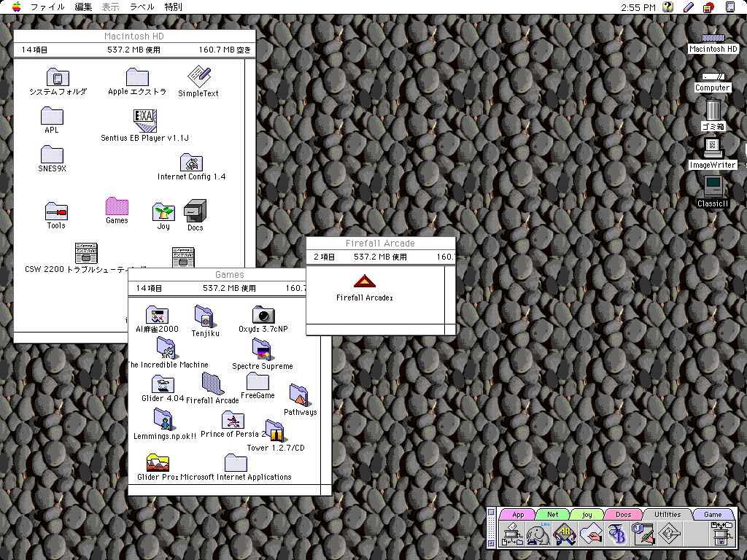
Task: Select the ImageWriter desktop printer icon
Action: point(713,148)
